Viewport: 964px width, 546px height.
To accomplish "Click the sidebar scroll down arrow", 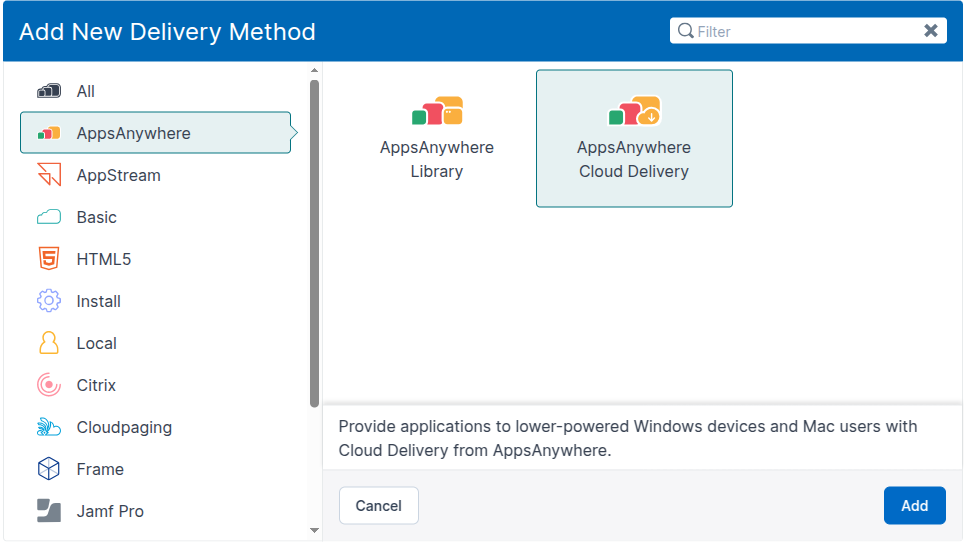I will [314, 530].
